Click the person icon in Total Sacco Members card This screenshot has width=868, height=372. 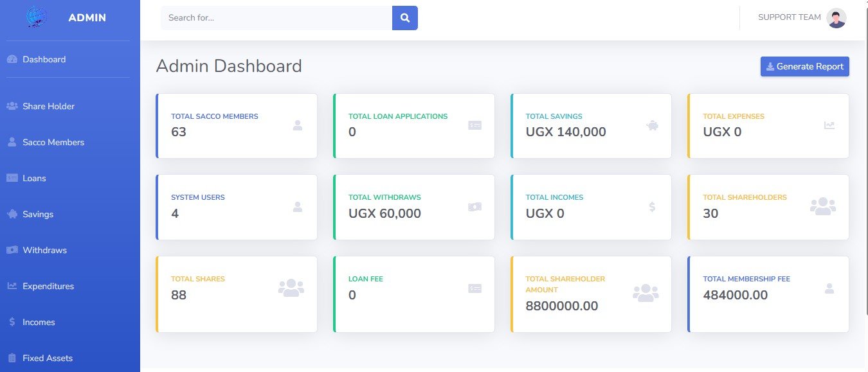(x=297, y=126)
